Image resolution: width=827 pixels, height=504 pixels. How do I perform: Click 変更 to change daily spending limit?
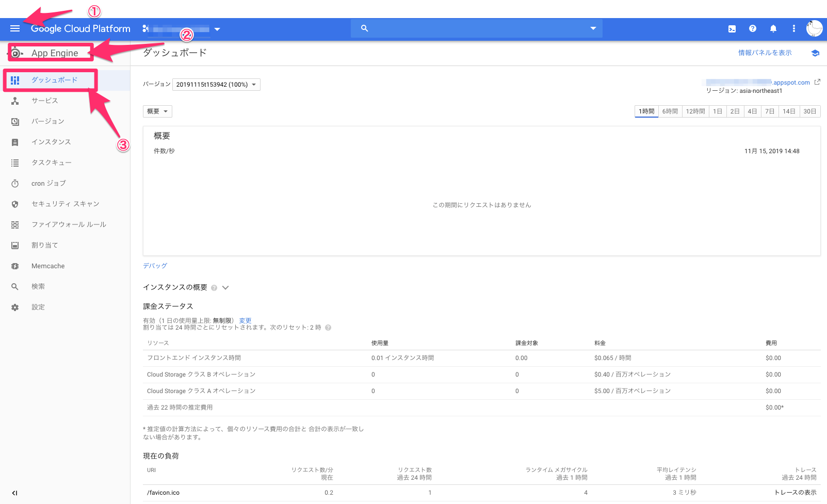[246, 320]
